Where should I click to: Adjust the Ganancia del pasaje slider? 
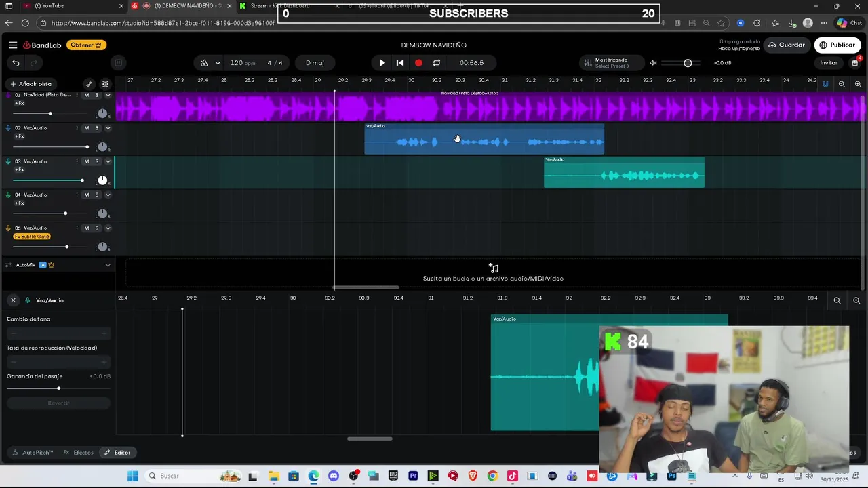pyautogui.click(x=58, y=388)
